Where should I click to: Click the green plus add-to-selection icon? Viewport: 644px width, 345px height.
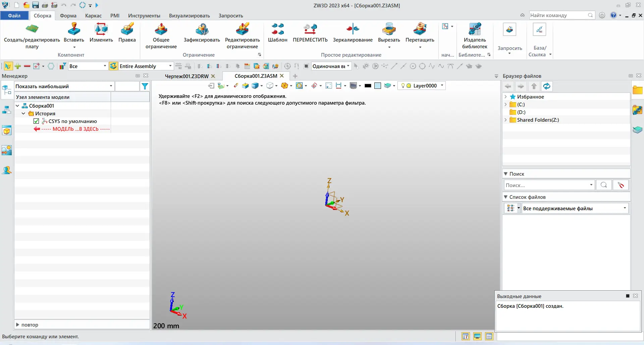click(18, 66)
